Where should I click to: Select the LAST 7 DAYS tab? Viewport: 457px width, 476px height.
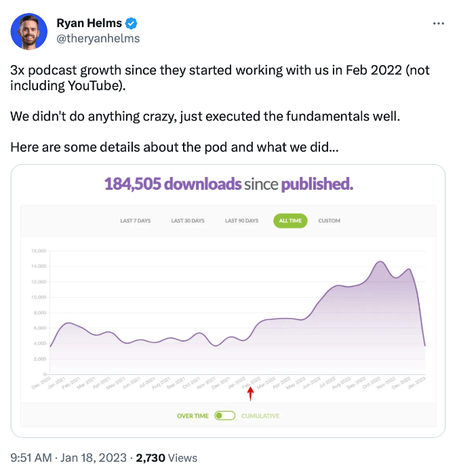pyautogui.click(x=136, y=220)
